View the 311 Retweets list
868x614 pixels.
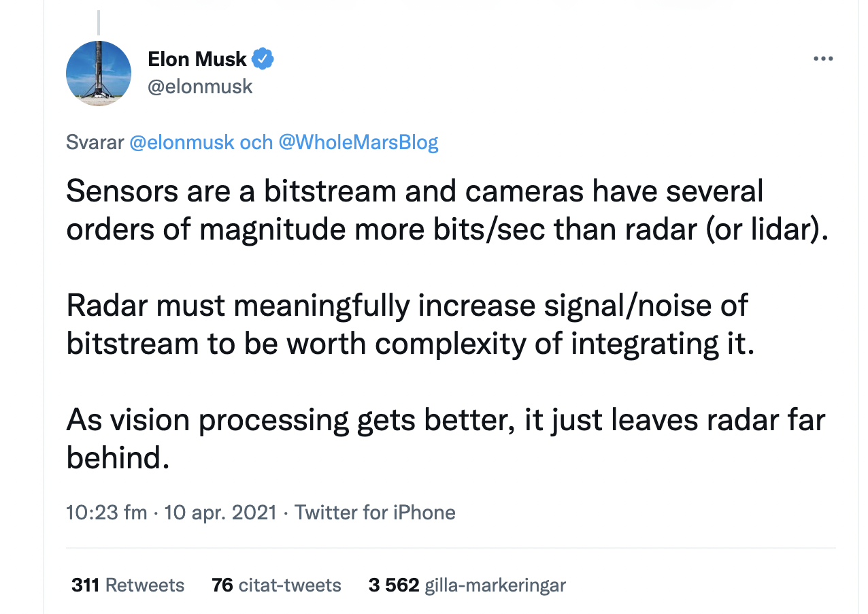coord(128,585)
